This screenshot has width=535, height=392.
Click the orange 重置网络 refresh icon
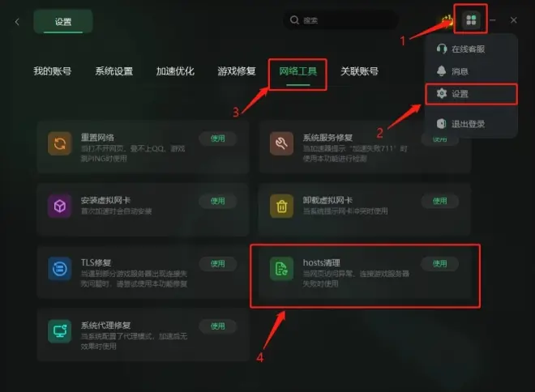60,143
